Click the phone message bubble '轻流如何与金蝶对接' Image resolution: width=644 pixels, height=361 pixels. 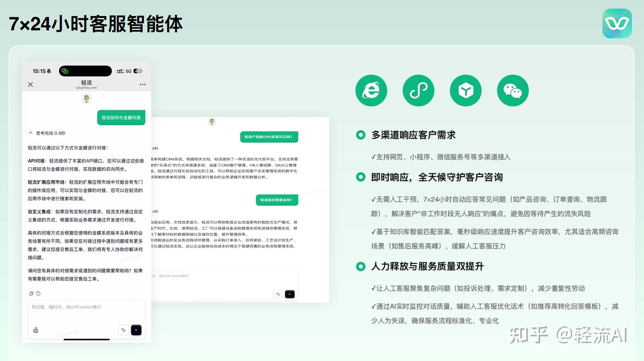pos(121,118)
